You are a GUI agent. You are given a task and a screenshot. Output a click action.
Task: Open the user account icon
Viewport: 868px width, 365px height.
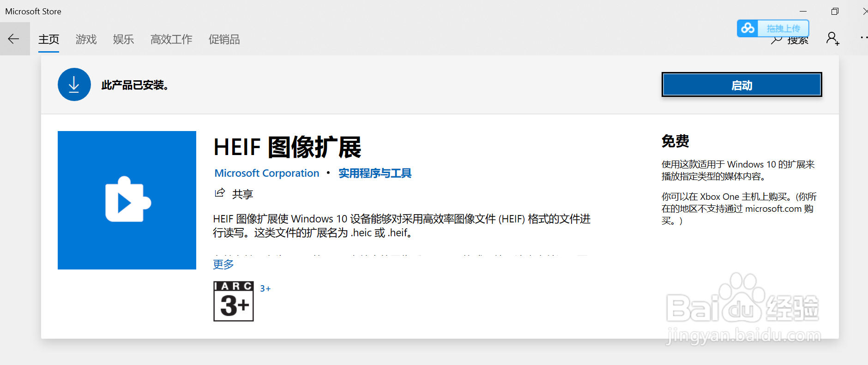pos(832,39)
